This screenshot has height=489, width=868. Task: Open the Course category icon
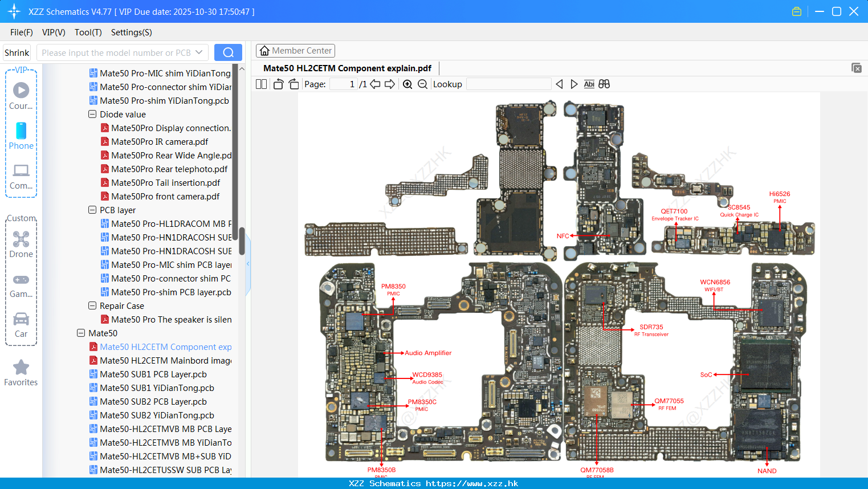[21, 96]
